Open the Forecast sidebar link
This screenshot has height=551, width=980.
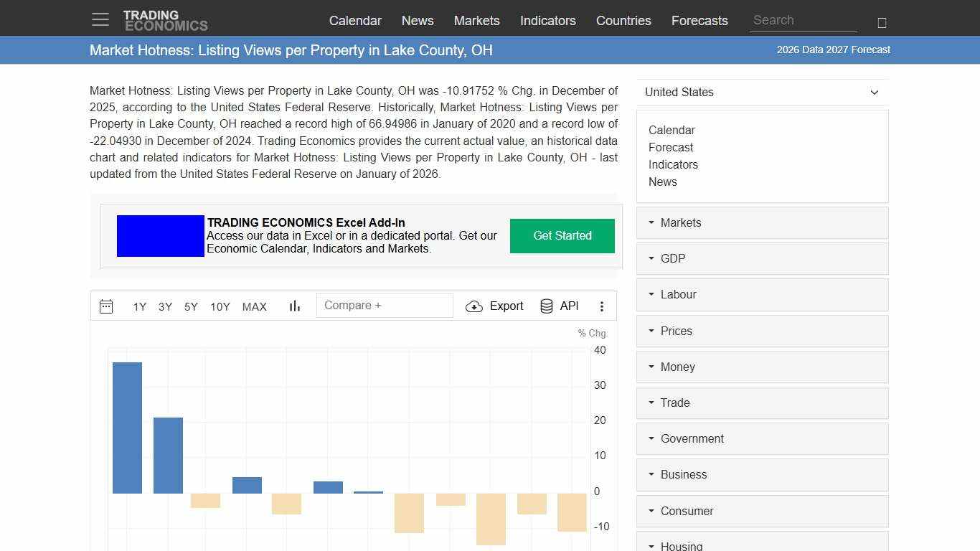(670, 147)
